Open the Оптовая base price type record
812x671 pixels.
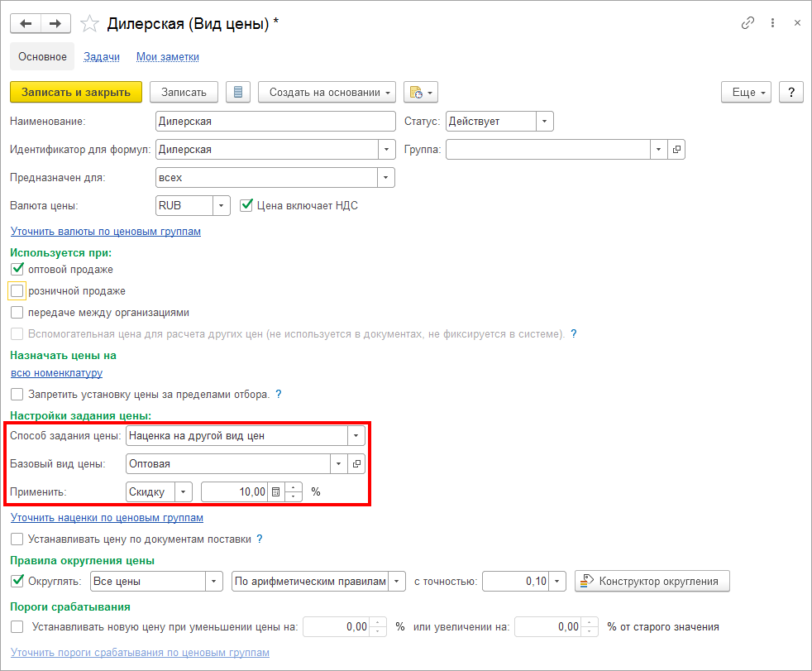357,464
